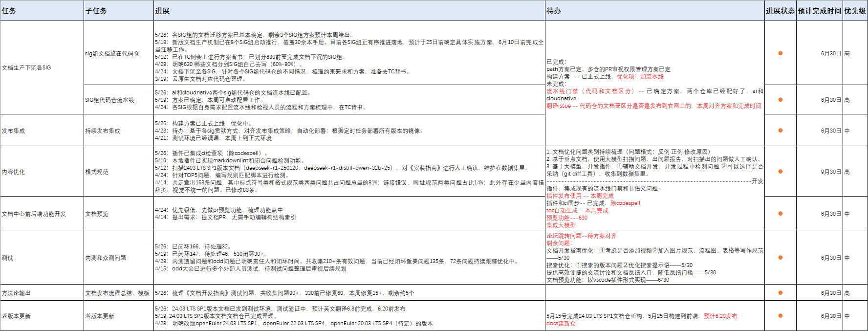The image size is (868, 331).
Task: Click the status dot for SIG组代码仓流水线 row
Action: 780,100
